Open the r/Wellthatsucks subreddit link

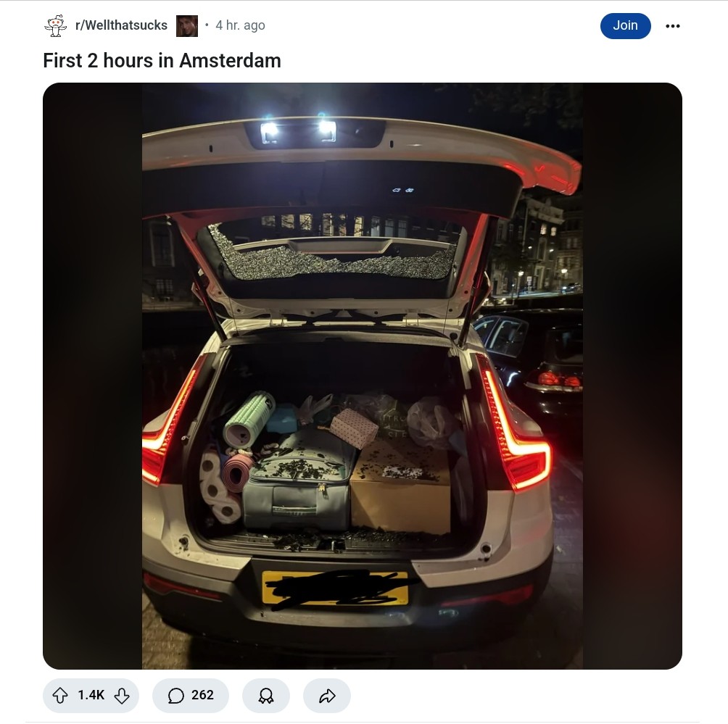[121, 25]
